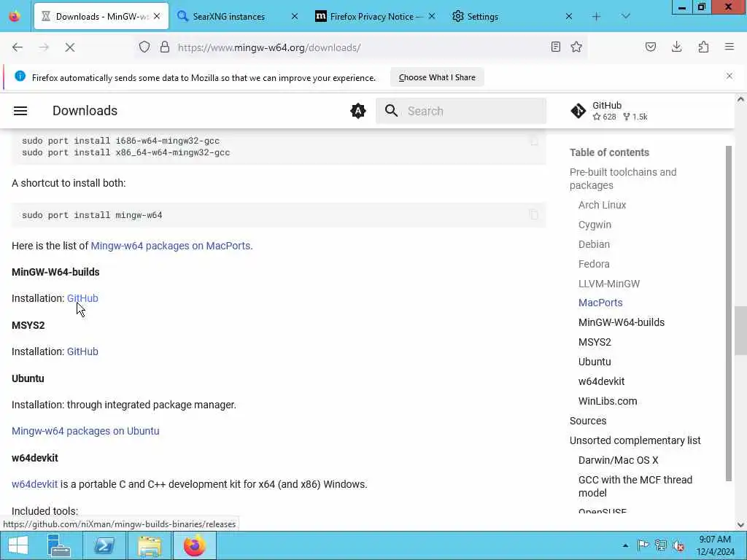
Task: Open the site navigation hamburger menu
Action: (20, 111)
